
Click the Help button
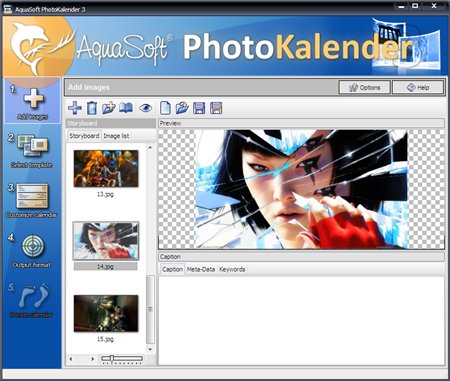coord(418,87)
